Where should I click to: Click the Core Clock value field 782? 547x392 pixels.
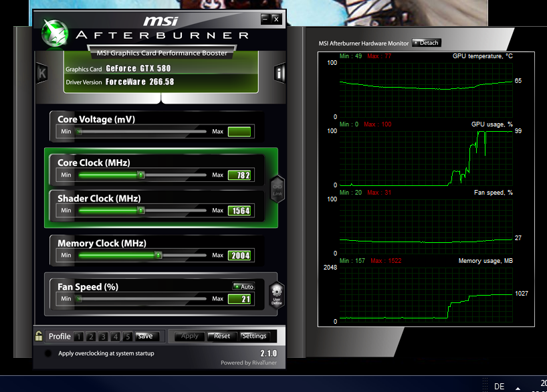point(239,175)
